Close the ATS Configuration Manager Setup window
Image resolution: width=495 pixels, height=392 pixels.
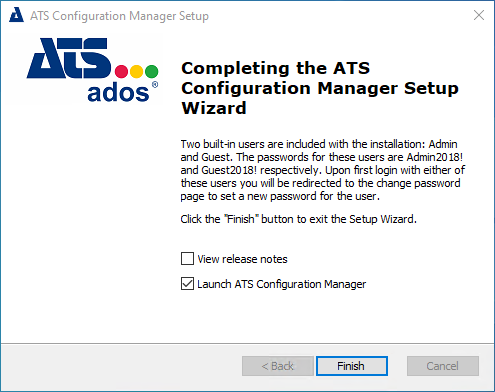pos(479,15)
